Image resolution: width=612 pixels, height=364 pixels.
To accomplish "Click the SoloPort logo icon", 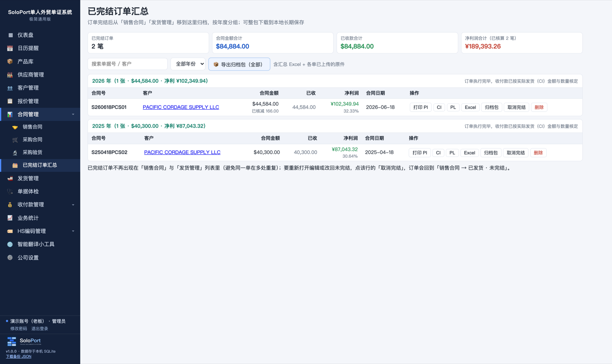I will (12, 341).
